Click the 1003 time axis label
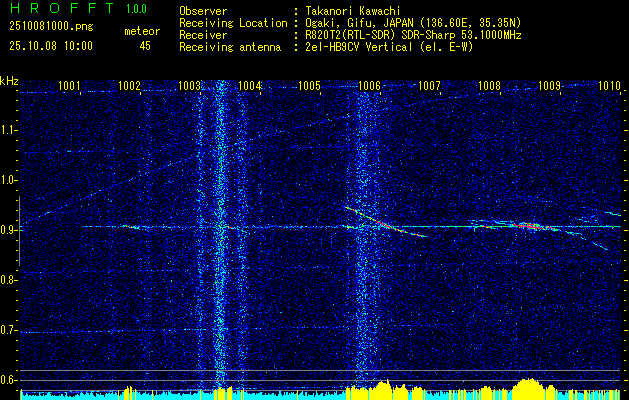This screenshot has height=400, width=629. coord(189,85)
